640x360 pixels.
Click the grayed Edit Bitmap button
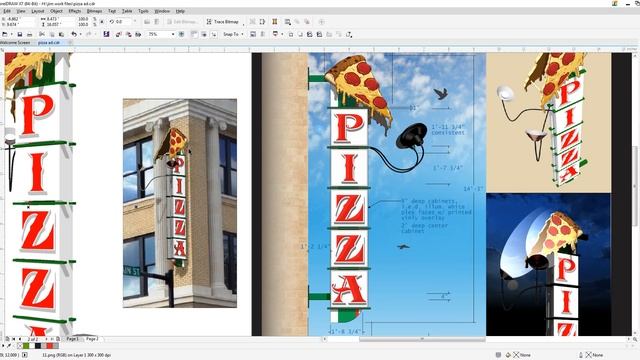182,22
